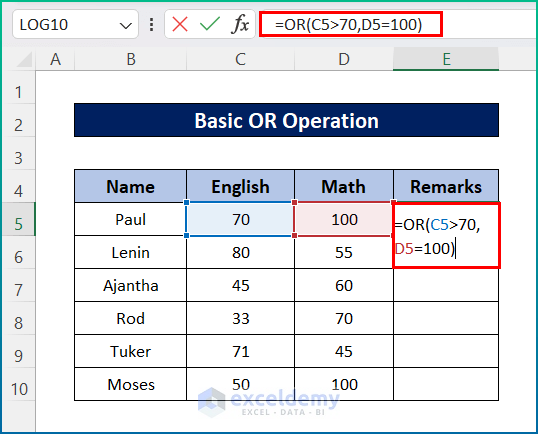
Task: Select the empty Remarks cell for Ajantha
Action: [446, 285]
